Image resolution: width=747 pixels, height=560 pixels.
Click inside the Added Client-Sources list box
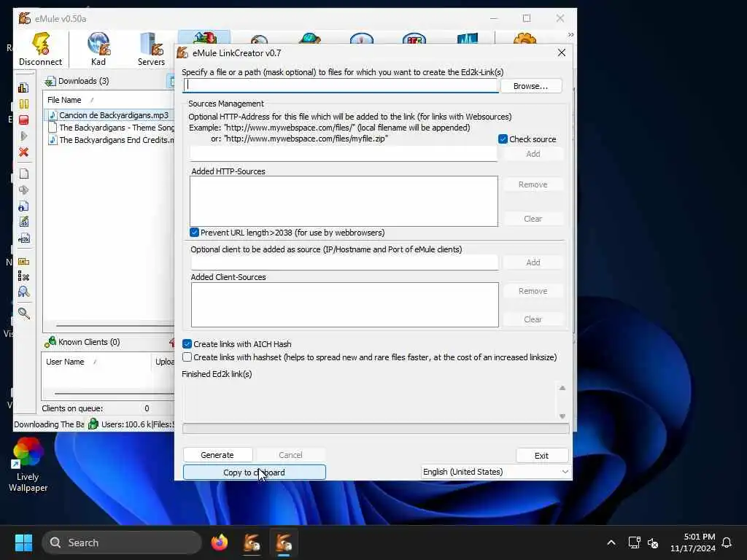(x=345, y=305)
